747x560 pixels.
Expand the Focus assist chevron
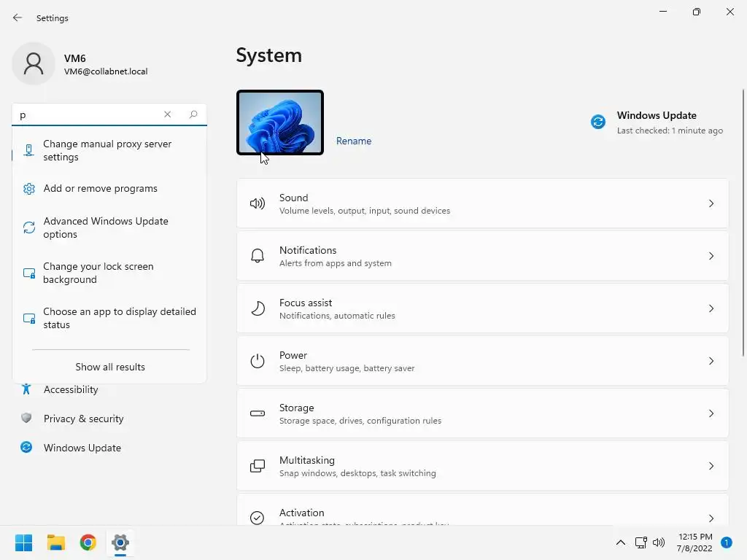click(711, 308)
